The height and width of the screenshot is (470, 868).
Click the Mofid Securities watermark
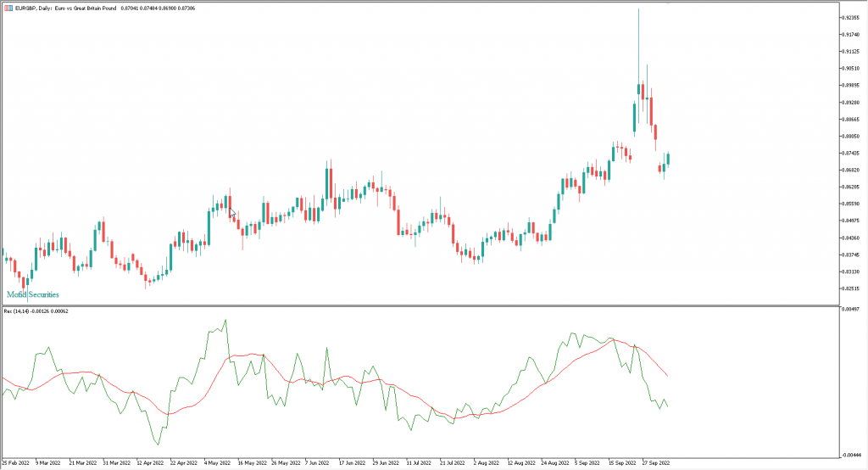pos(33,294)
